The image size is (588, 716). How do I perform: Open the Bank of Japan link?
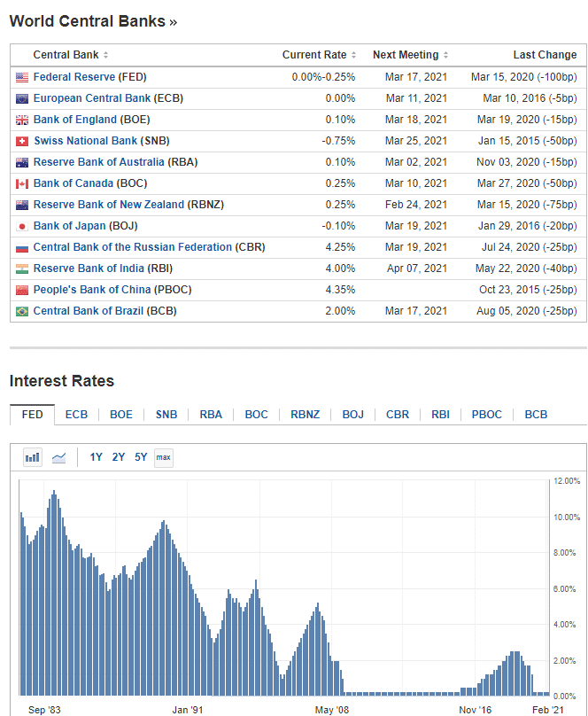(69, 226)
